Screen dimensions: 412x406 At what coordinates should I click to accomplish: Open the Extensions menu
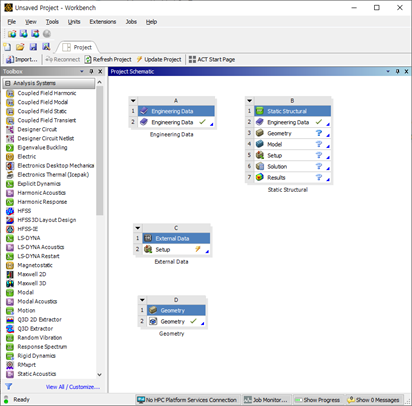pyautogui.click(x=103, y=22)
